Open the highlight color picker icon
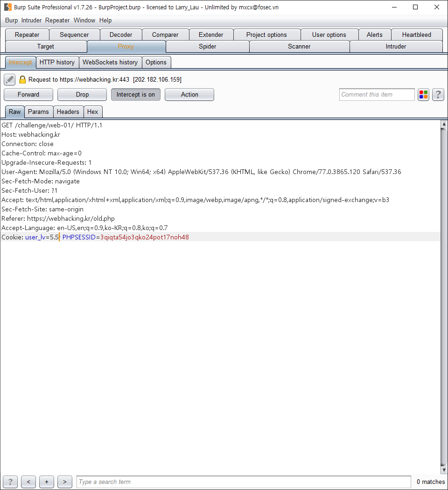Viewport: 448px width, 490px height. [423, 94]
